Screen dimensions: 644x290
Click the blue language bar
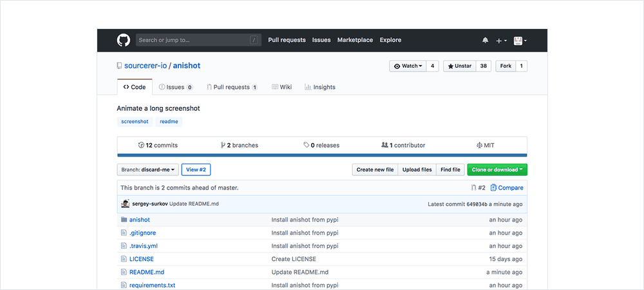(322, 155)
